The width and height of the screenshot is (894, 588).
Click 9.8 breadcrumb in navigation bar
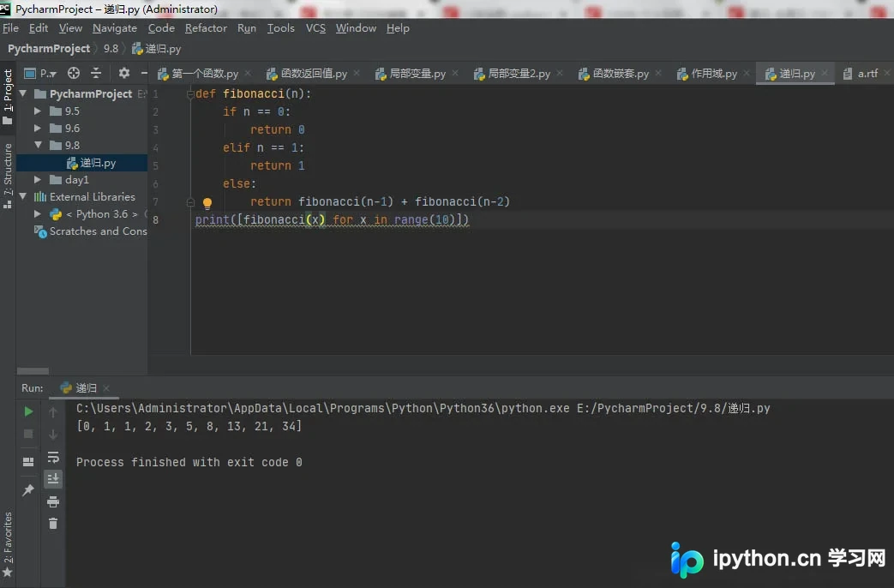coord(111,49)
